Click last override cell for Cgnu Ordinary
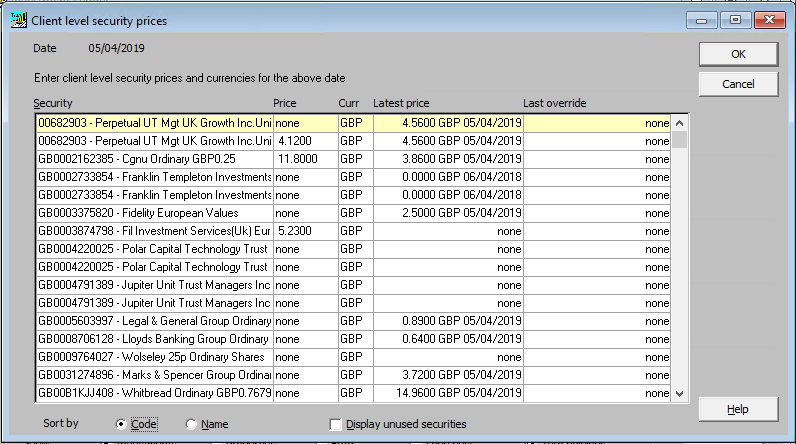The image size is (796, 444). (x=597, y=159)
